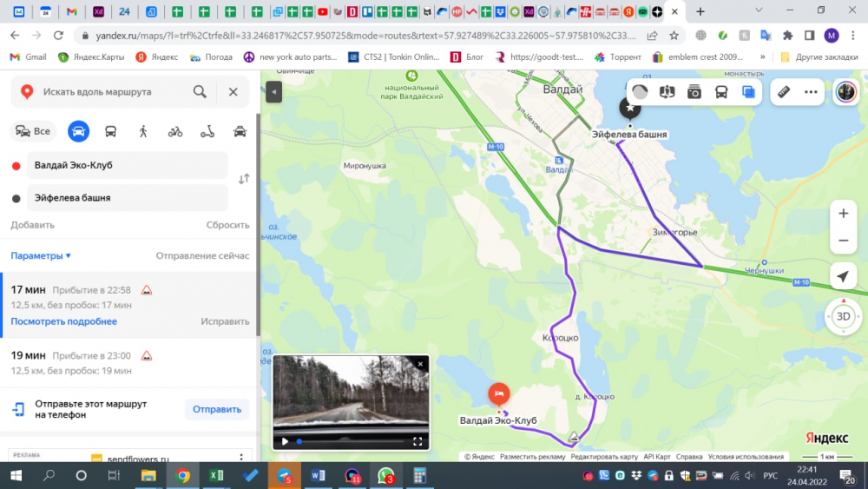The height and width of the screenshot is (489, 868).
Task: Swap the start and destination points
Action: [x=244, y=179]
